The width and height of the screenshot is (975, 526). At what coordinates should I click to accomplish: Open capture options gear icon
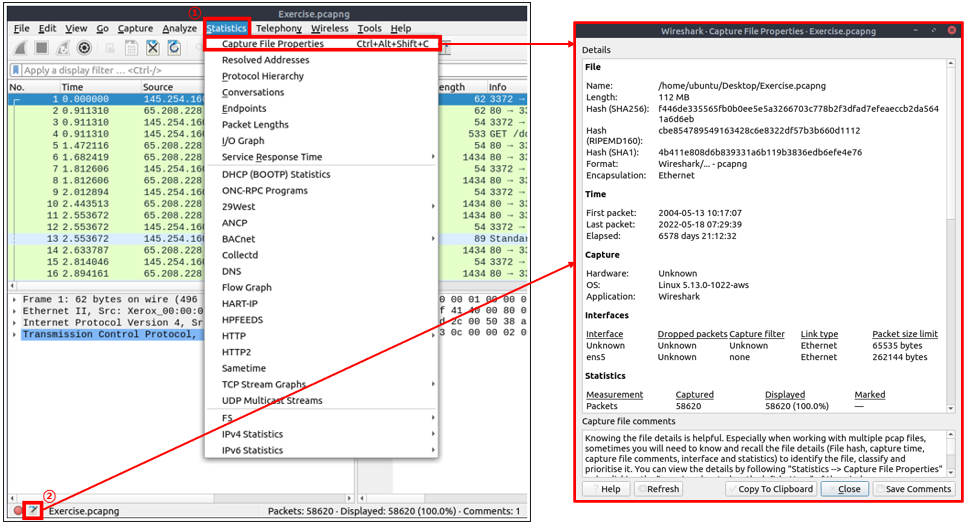coord(85,48)
